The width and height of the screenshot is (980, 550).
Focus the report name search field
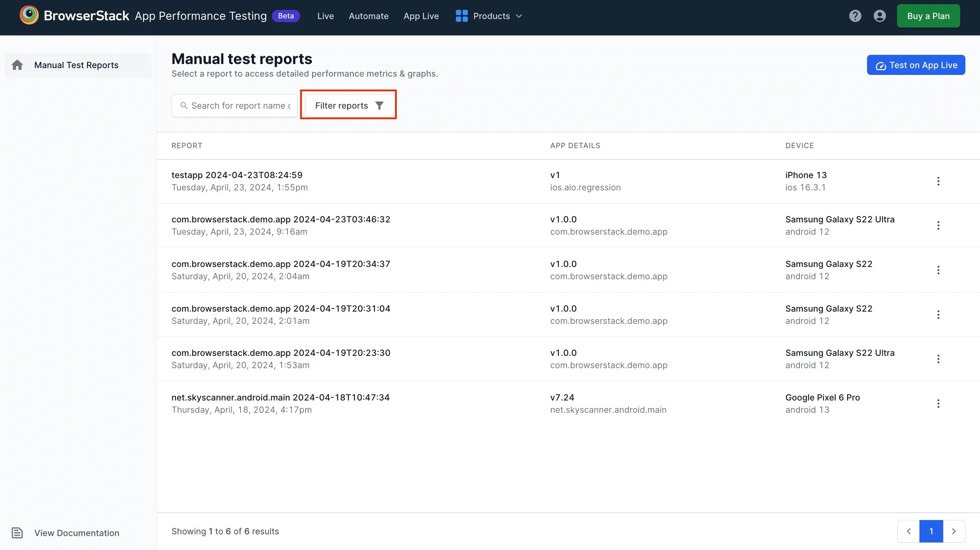pos(240,106)
